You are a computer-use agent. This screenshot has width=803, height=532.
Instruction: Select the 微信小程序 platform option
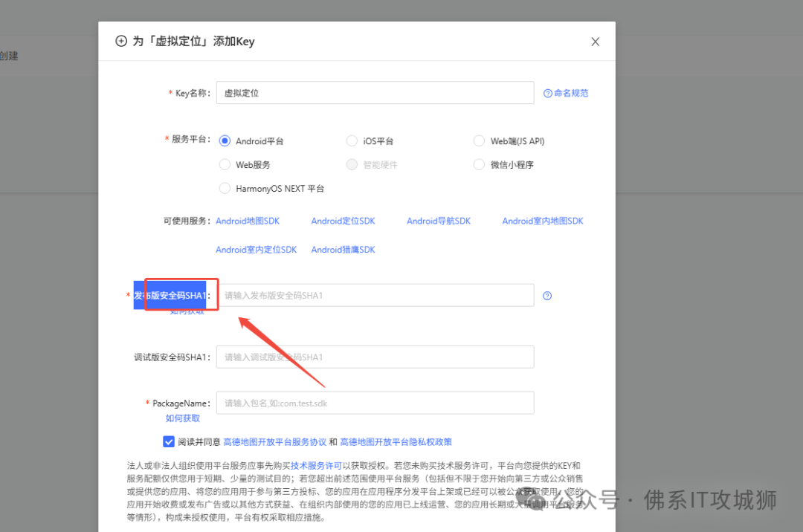point(479,164)
